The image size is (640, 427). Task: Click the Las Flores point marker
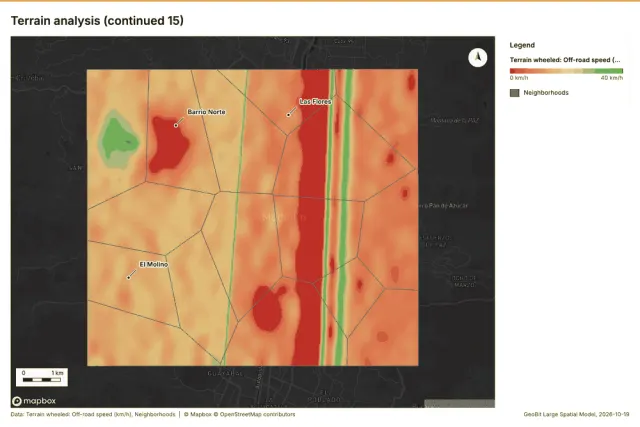[x=288, y=115]
